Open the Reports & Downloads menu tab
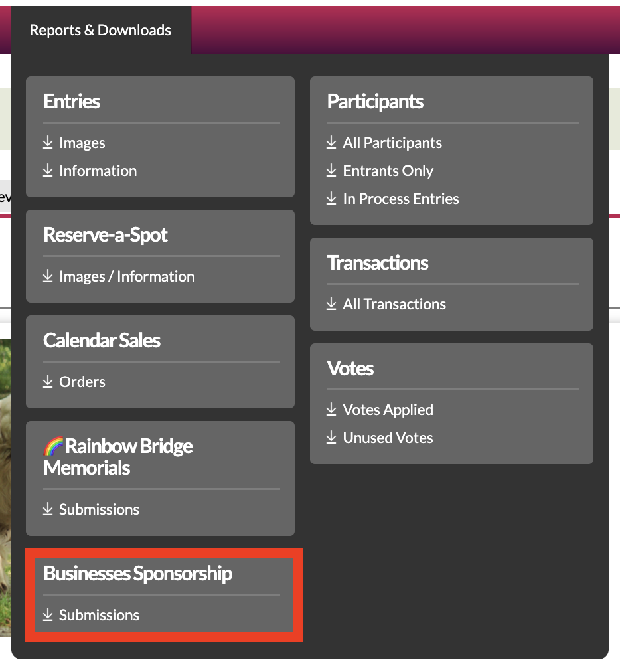The height and width of the screenshot is (672, 620). pyautogui.click(x=100, y=30)
